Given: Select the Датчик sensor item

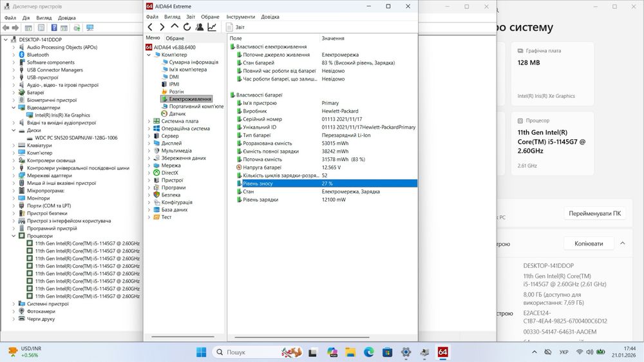Looking at the screenshot, I should (177, 114).
